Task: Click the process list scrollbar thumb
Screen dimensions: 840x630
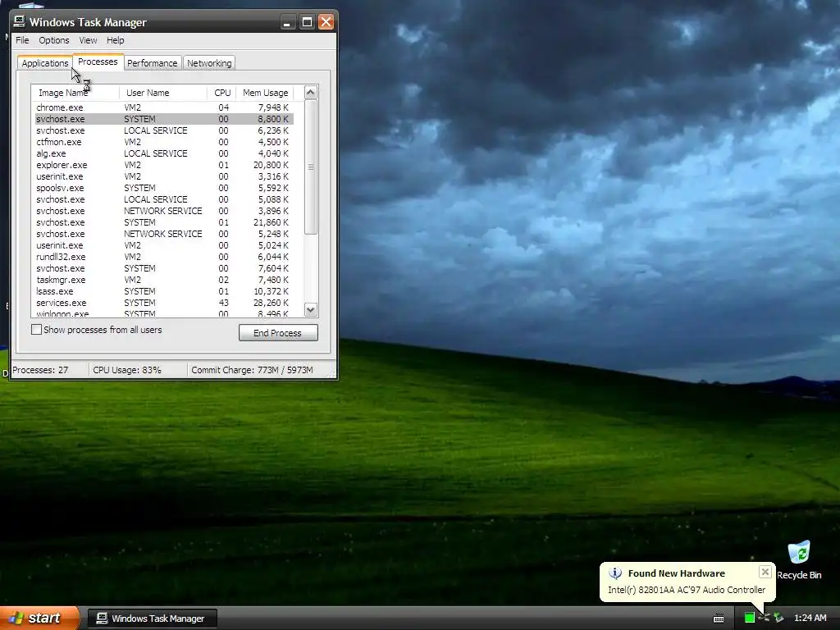Action: [311, 167]
